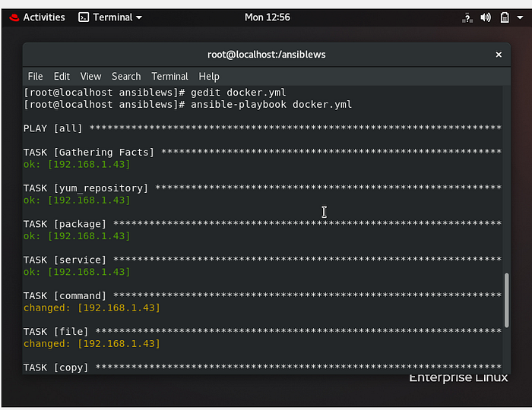Click the Red Hat logo icon
The image size is (532, 410).
click(x=14, y=17)
